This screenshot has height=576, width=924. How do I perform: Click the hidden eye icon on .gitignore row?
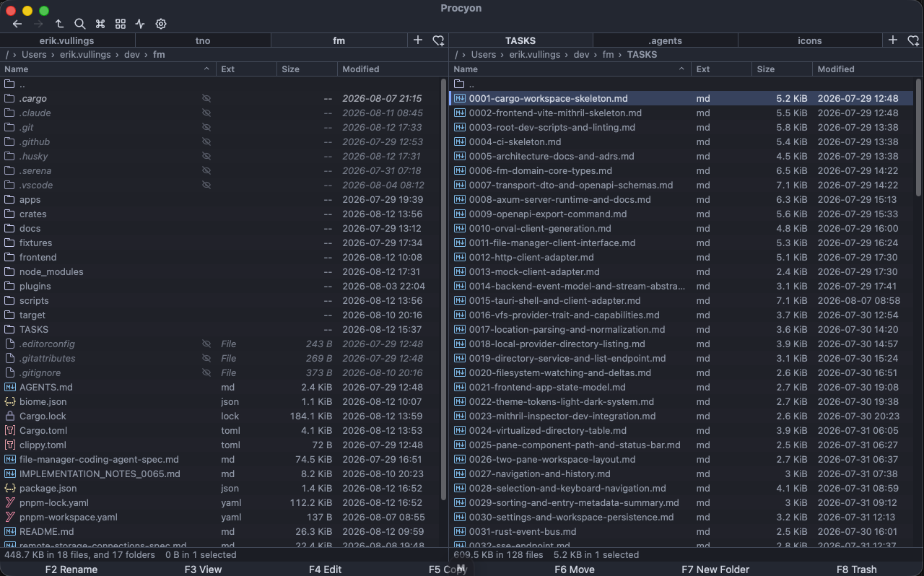(x=206, y=372)
